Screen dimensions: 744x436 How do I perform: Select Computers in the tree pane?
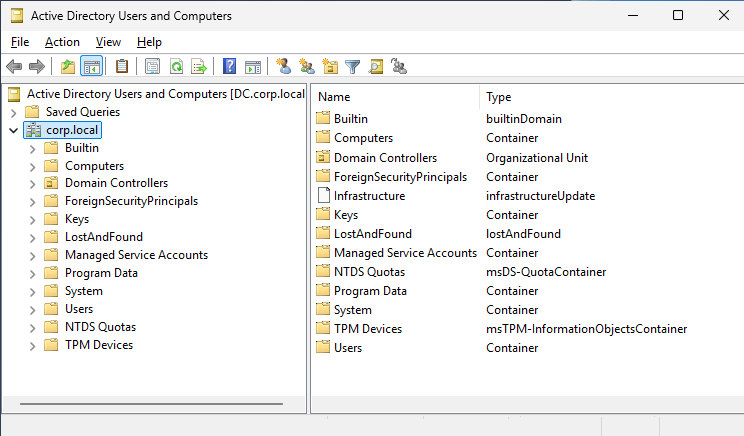tap(94, 166)
